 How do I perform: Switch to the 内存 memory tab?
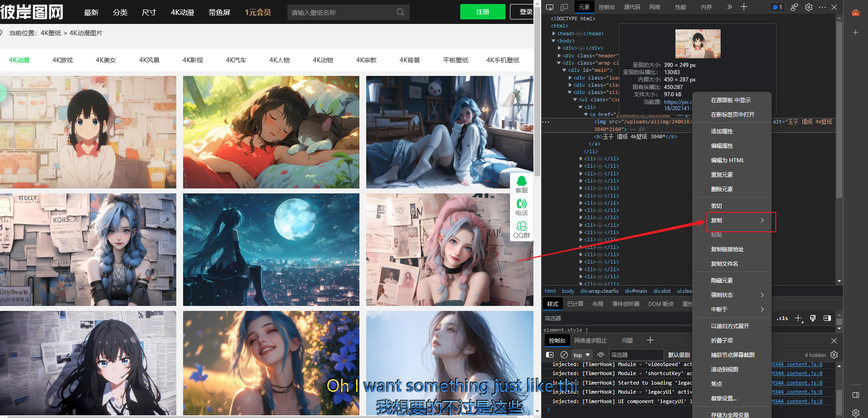(706, 7)
